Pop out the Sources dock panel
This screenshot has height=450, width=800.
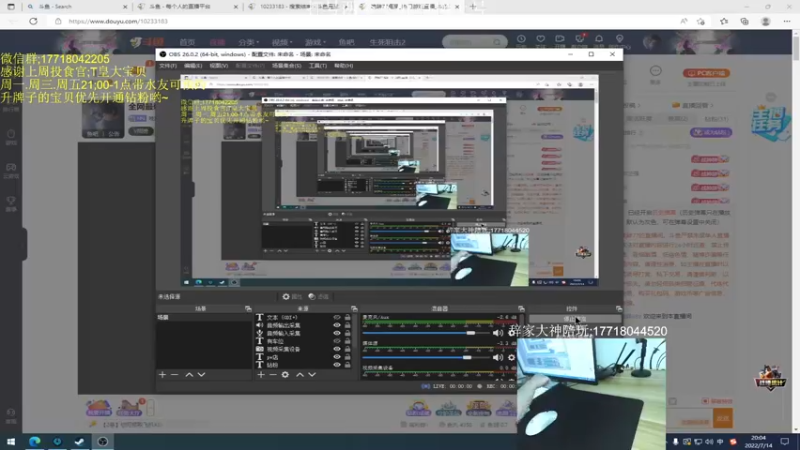tap(354, 309)
